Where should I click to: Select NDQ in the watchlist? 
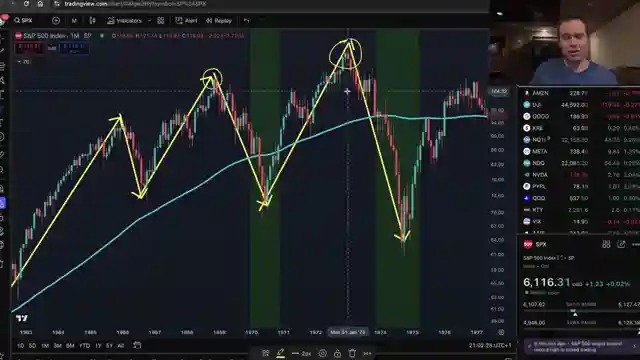(580, 163)
